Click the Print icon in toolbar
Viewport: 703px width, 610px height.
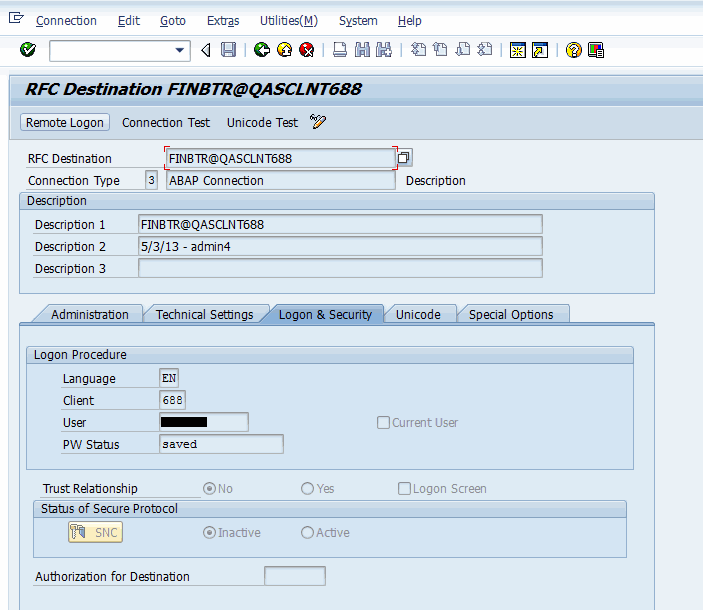coord(340,50)
